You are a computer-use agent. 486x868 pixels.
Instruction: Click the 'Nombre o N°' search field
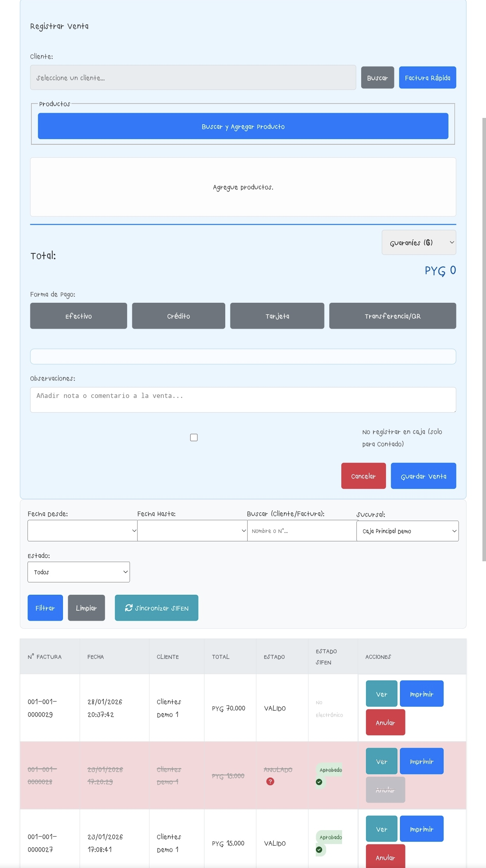[x=302, y=531]
